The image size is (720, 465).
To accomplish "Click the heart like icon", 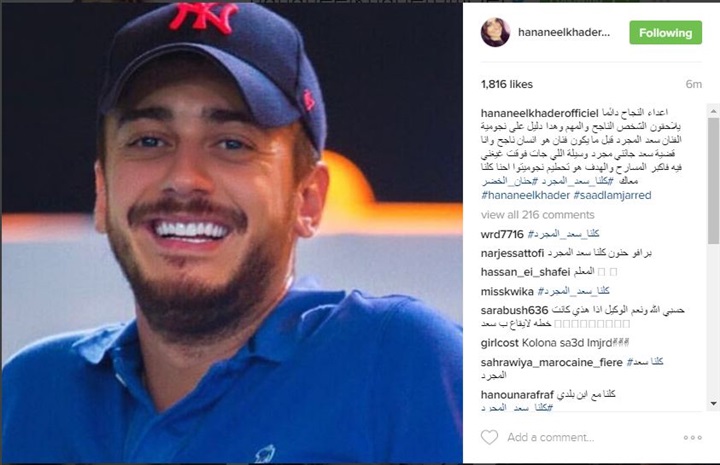I will pos(489,437).
